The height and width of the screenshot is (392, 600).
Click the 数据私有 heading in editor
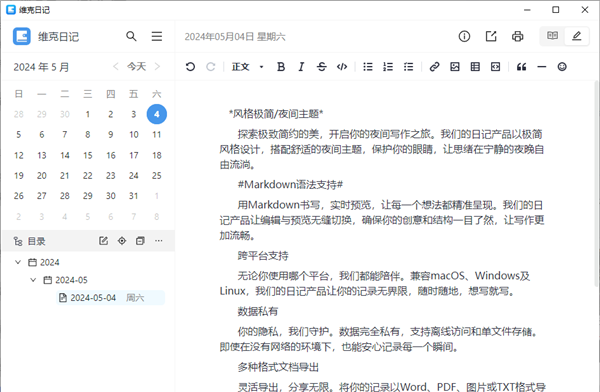258,312
